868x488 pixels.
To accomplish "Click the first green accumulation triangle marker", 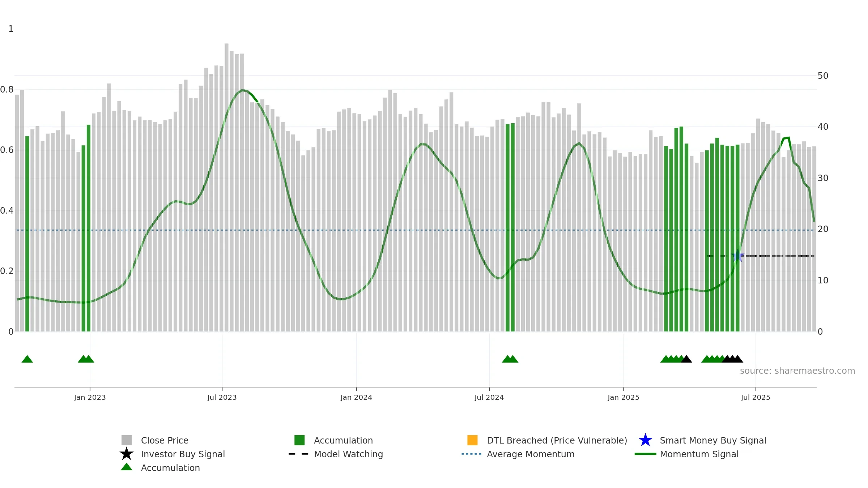I will (27, 359).
